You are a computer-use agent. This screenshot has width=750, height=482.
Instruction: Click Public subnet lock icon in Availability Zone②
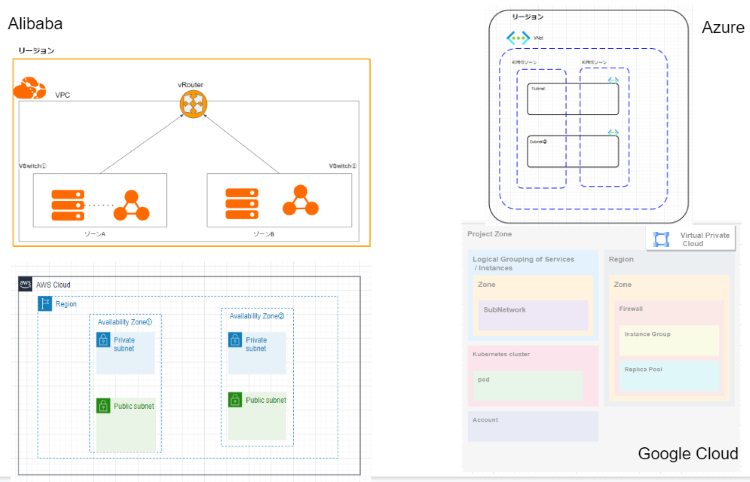coord(235,400)
